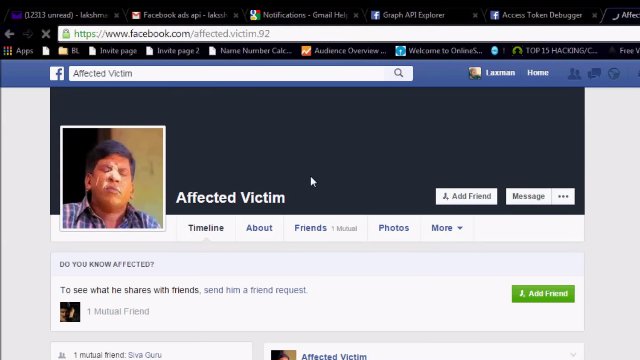Switch to the 12313 unread mail tab
The image size is (640, 360).
(x=65, y=16)
